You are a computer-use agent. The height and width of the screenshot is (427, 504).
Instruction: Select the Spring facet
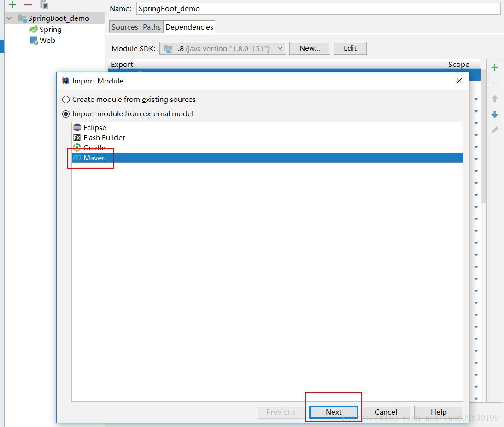[50, 30]
